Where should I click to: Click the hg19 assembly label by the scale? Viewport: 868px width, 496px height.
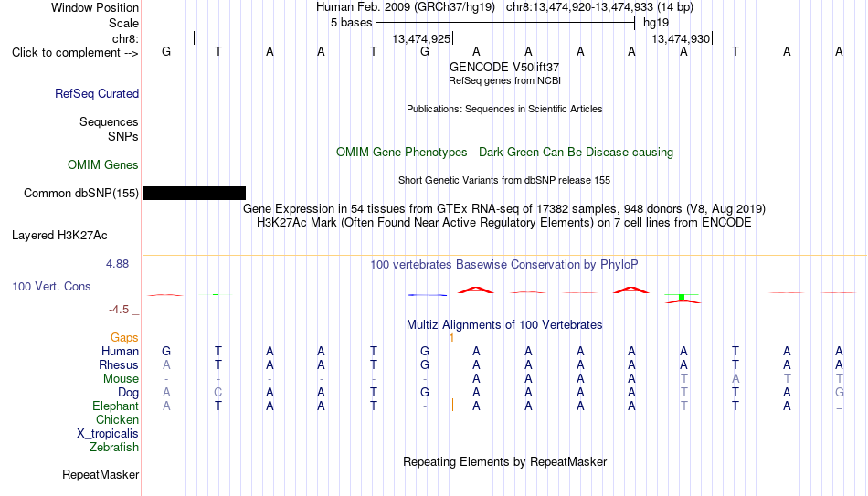(x=656, y=23)
